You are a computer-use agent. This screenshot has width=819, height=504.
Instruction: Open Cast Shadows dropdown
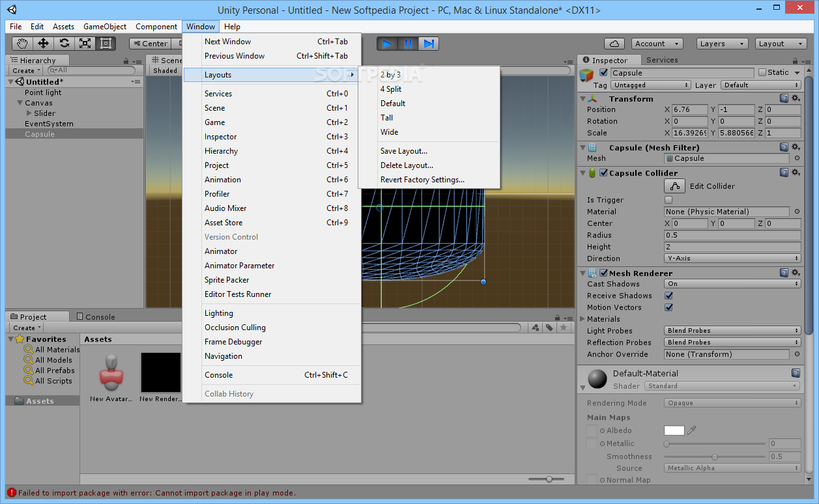point(732,284)
